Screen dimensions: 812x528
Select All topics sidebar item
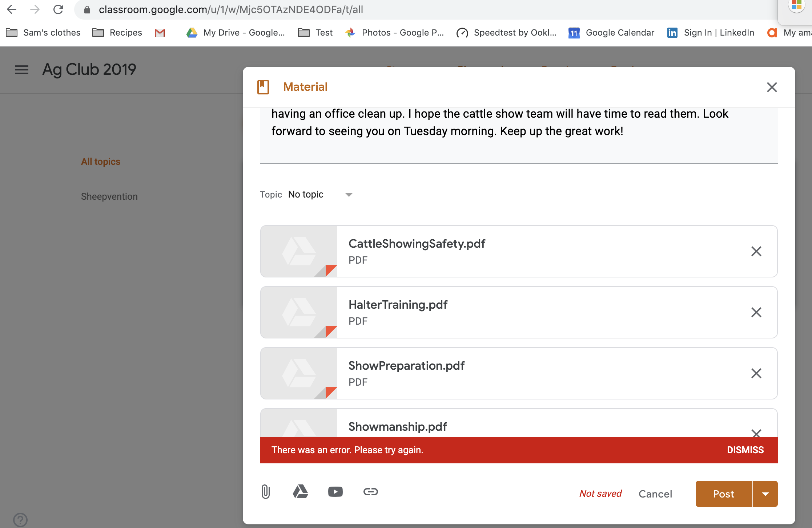point(100,161)
